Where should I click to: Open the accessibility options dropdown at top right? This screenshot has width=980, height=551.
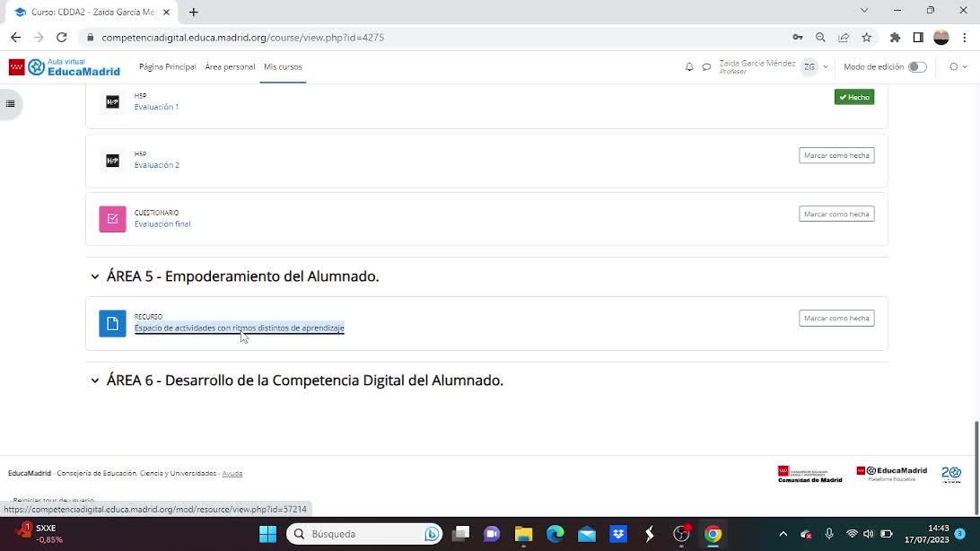tap(958, 66)
